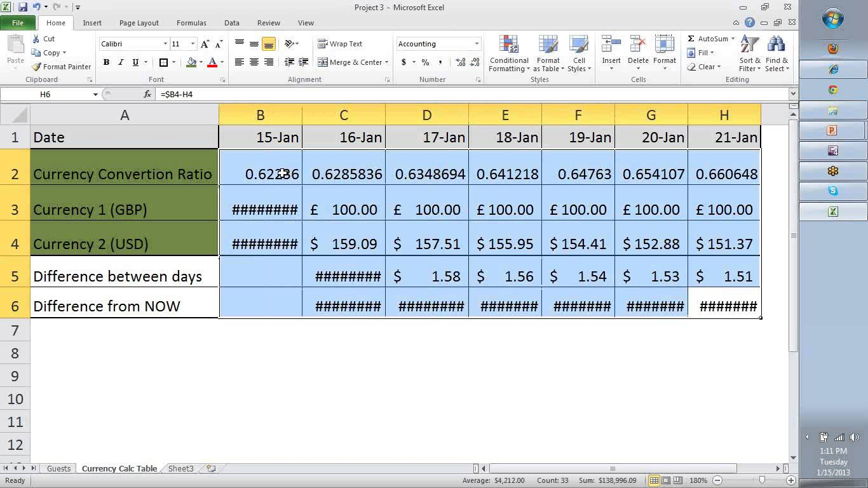Open the Guests worksheet tab

(x=58, y=468)
